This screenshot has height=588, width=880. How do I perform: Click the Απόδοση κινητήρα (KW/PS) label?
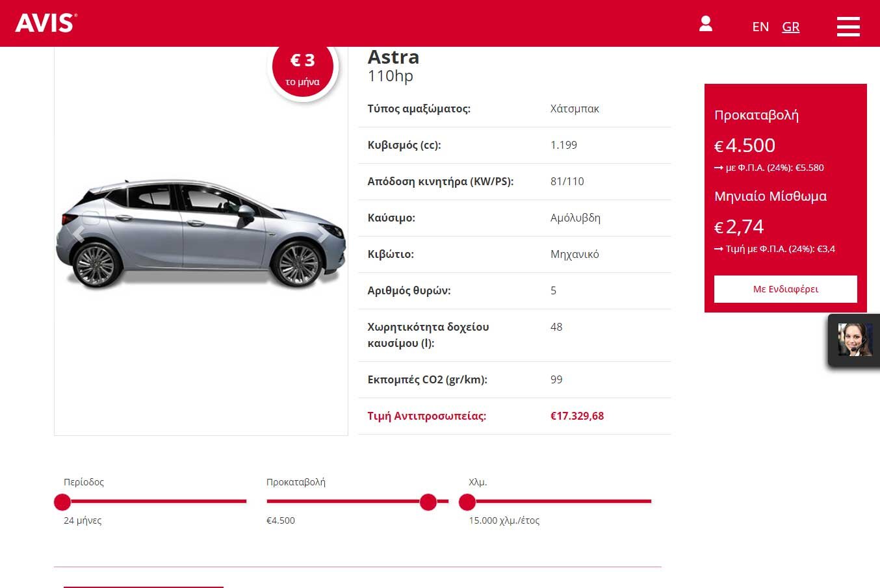(x=441, y=181)
